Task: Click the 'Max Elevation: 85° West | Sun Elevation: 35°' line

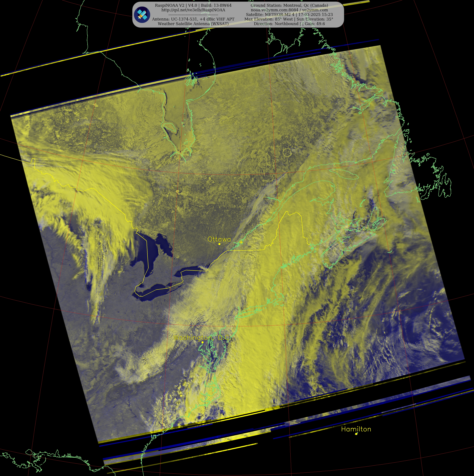Action: (x=289, y=19)
